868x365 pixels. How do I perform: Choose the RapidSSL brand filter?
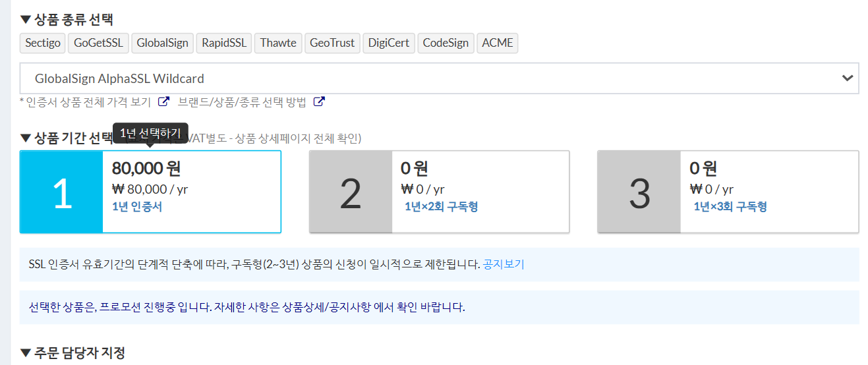[224, 43]
